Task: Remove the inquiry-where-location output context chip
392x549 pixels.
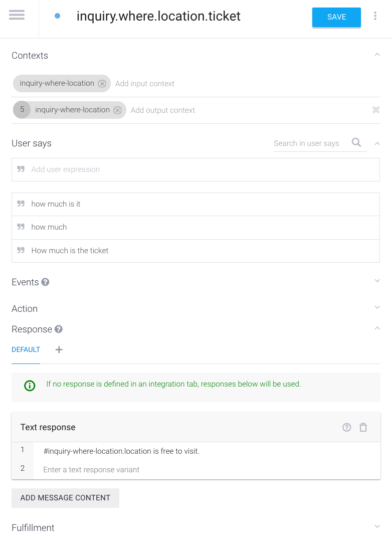Action: click(x=117, y=110)
